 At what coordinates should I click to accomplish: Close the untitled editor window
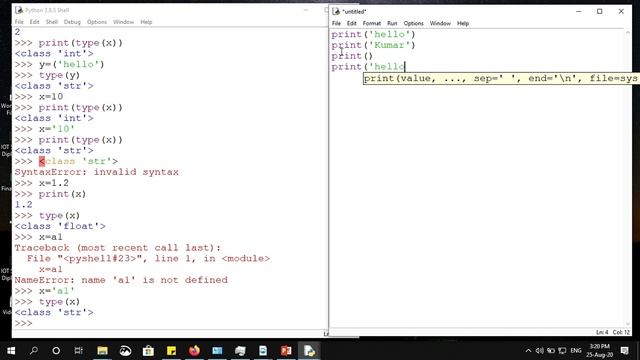tap(621, 11)
